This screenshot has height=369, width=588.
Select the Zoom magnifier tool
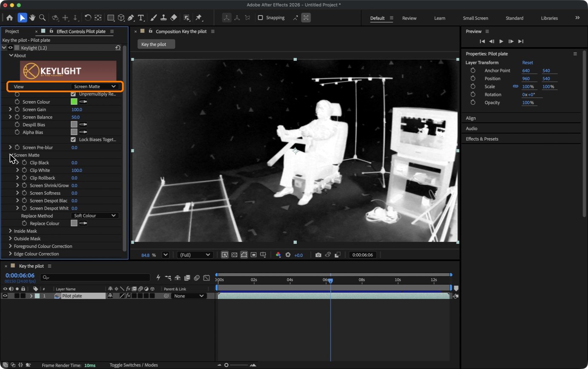pyautogui.click(x=42, y=18)
